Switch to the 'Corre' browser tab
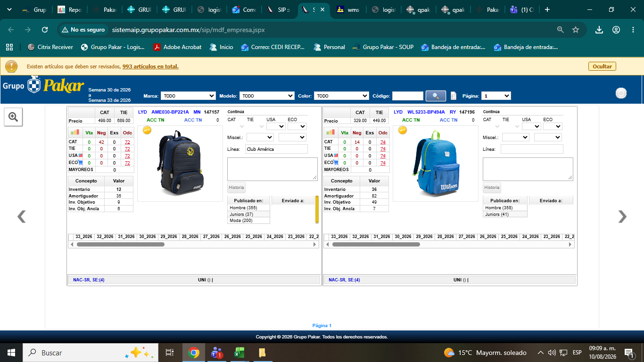644x362 pixels. [x=244, y=10]
